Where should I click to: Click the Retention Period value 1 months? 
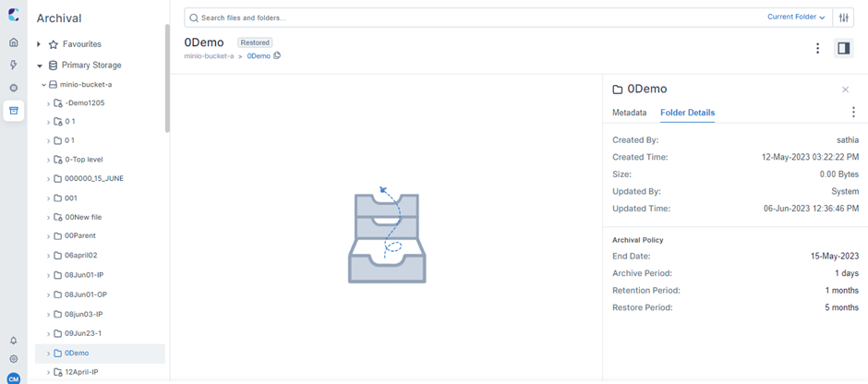coord(842,290)
